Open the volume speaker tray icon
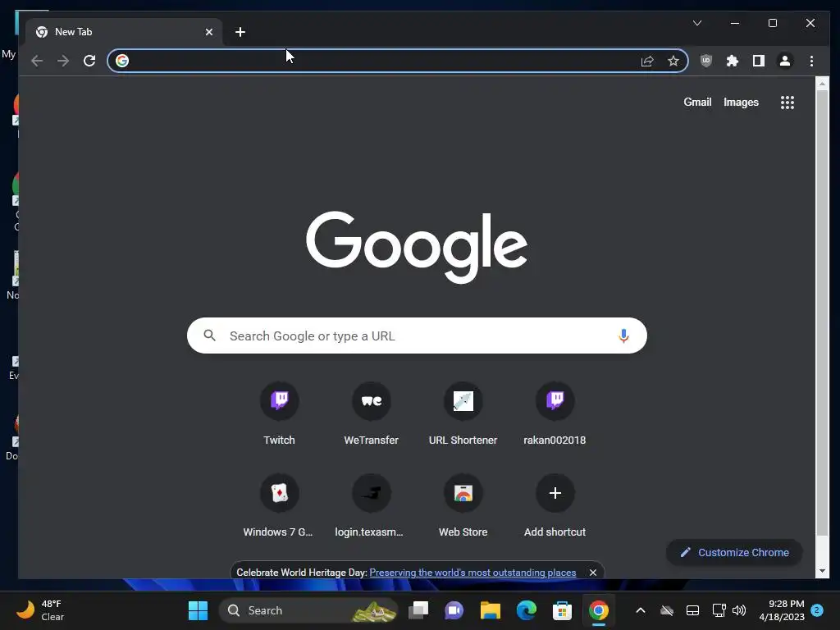 click(739, 610)
